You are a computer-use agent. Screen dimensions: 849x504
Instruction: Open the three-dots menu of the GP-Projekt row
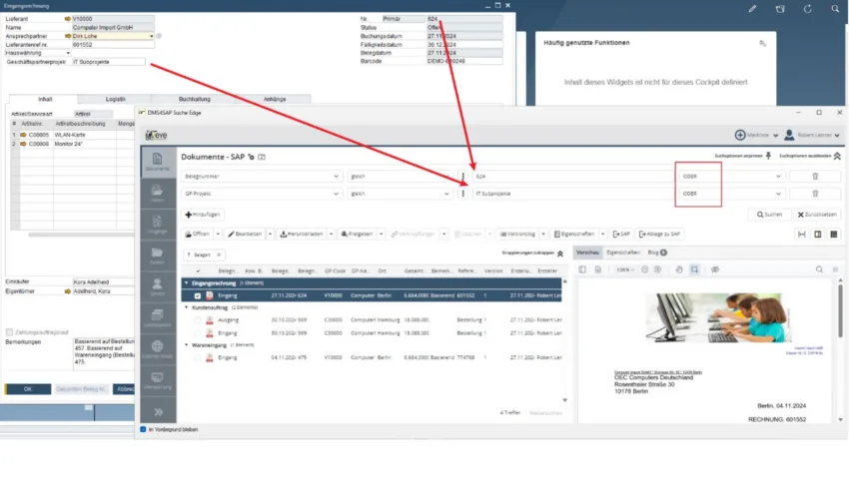point(462,194)
